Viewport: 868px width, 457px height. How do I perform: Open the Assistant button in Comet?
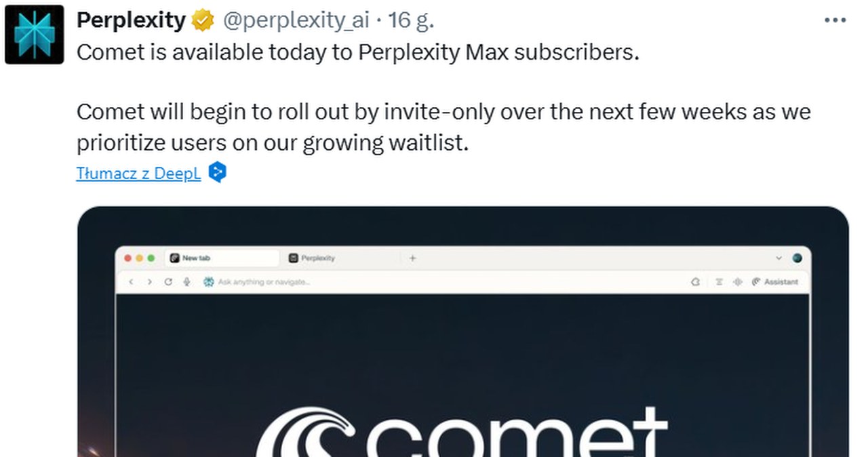pos(775,282)
